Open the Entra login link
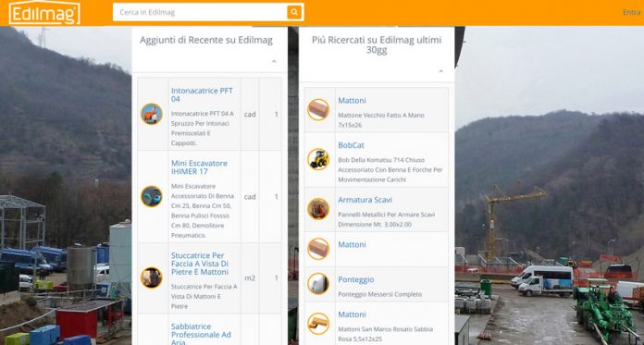 (x=631, y=12)
